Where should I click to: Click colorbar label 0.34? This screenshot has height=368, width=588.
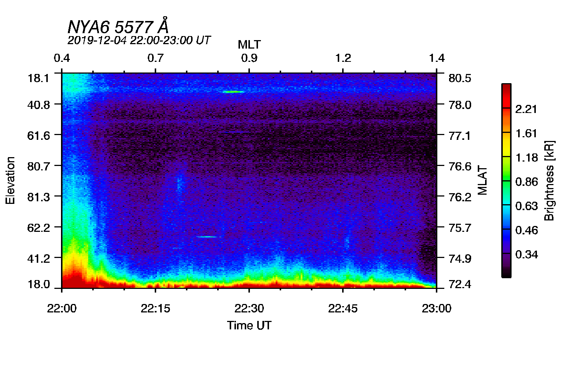(x=526, y=255)
